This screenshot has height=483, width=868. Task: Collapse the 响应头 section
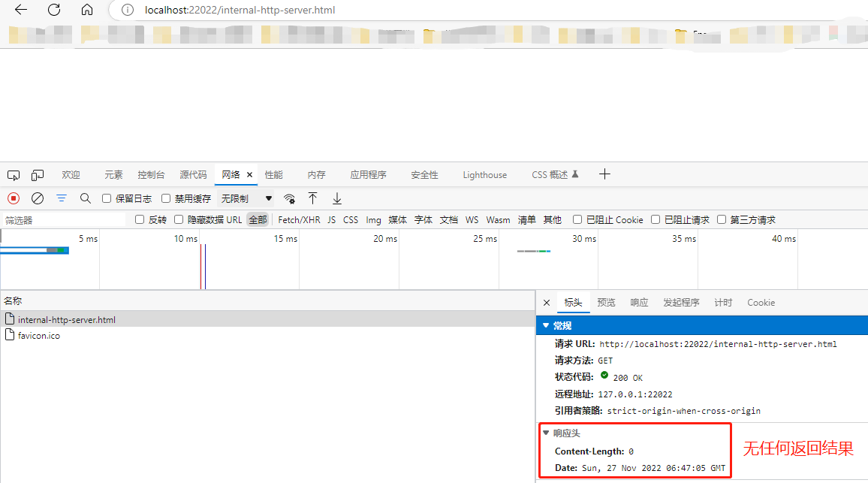547,433
